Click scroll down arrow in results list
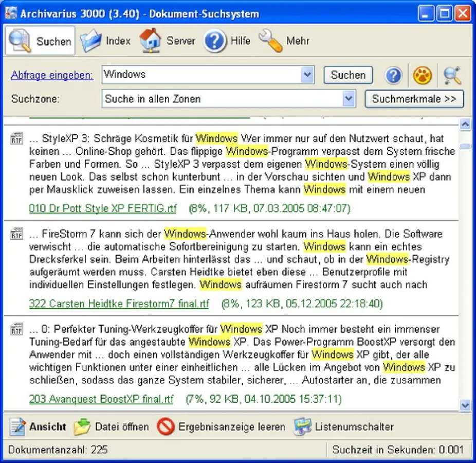 [x=465, y=405]
